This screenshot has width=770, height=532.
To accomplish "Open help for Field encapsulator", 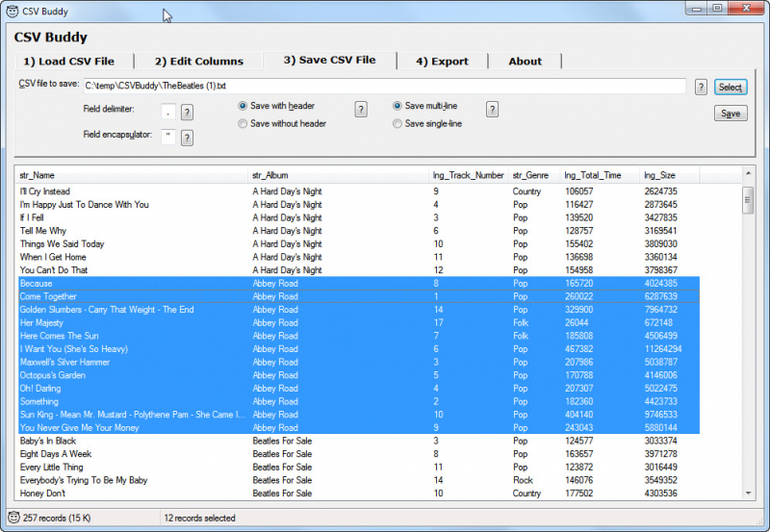I will coord(187,138).
